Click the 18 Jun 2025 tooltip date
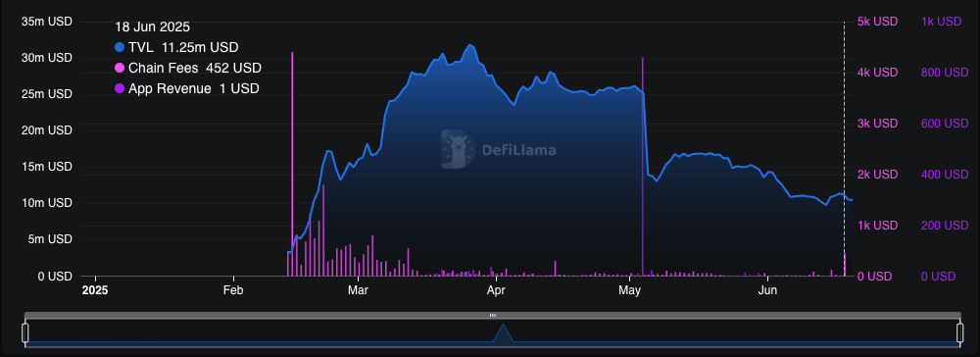 (153, 26)
